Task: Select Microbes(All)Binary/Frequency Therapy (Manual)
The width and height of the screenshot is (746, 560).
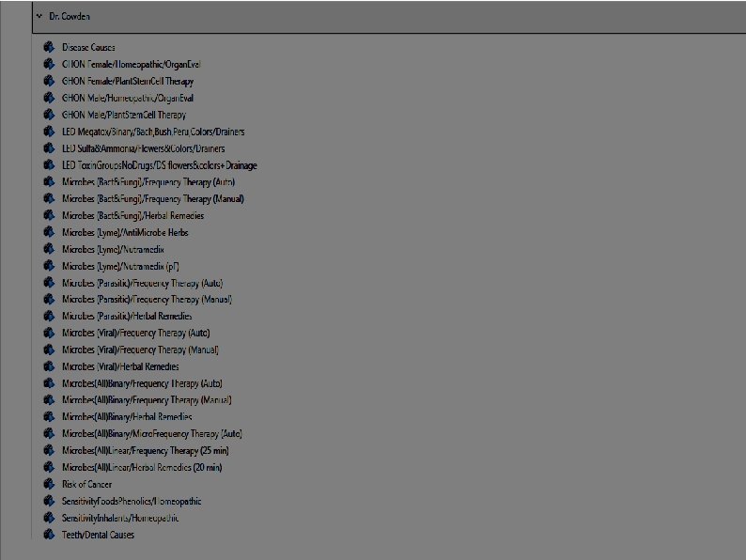Action: point(147,400)
